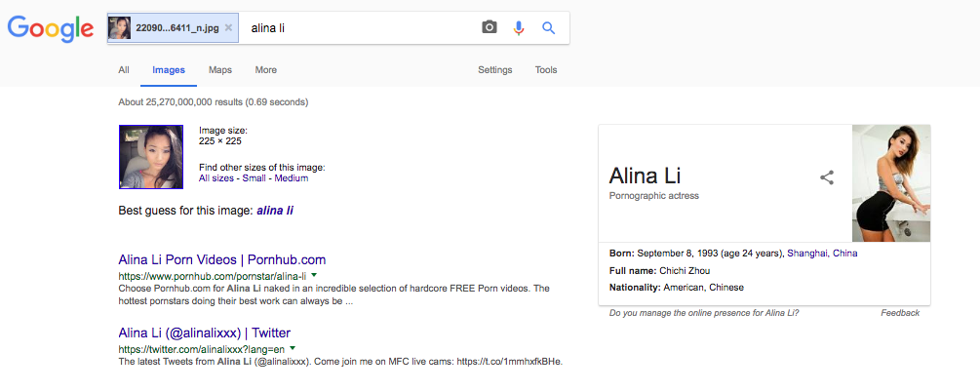The width and height of the screenshot is (980, 392).
Task: Focus the search text input field
Action: (x=361, y=28)
